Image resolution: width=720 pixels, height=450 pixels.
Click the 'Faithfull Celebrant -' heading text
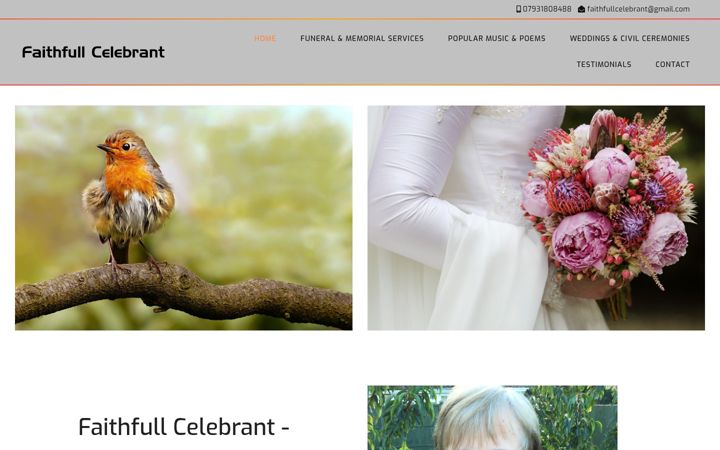pyautogui.click(x=184, y=427)
